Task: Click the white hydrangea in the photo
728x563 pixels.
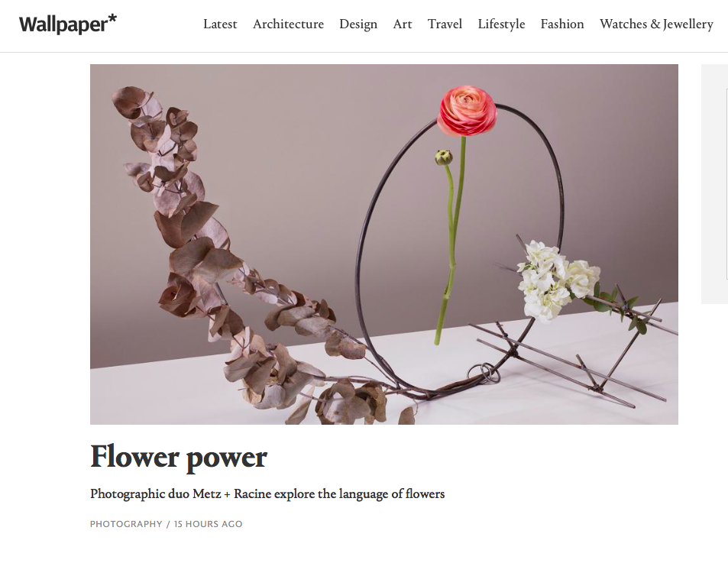Action: point(555,280)
